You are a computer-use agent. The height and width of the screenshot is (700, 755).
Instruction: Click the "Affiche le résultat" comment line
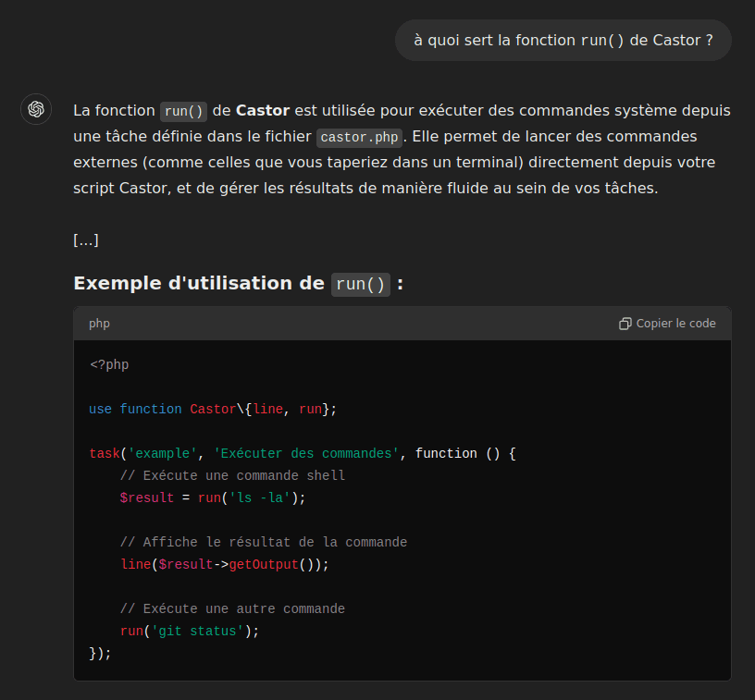pos(263,542)
